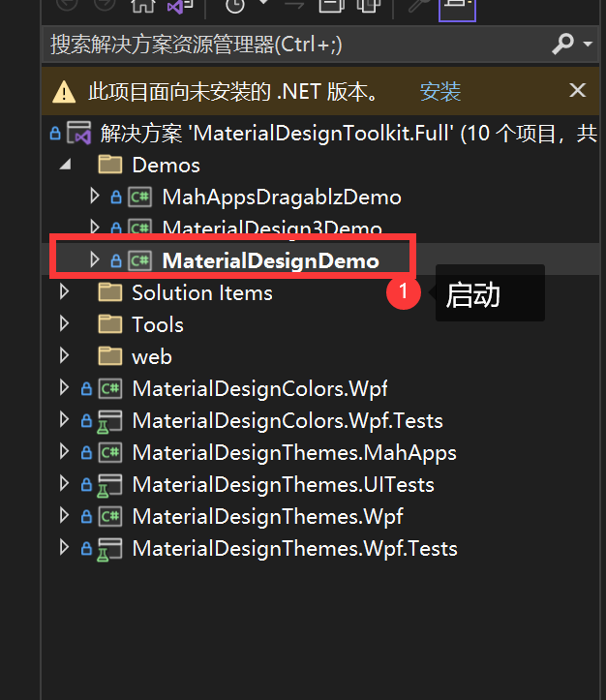Expand the MahAppsDragablzDemo project
Image resolution: width=606 pixels, height=700 pixels.
click(94, 196)
